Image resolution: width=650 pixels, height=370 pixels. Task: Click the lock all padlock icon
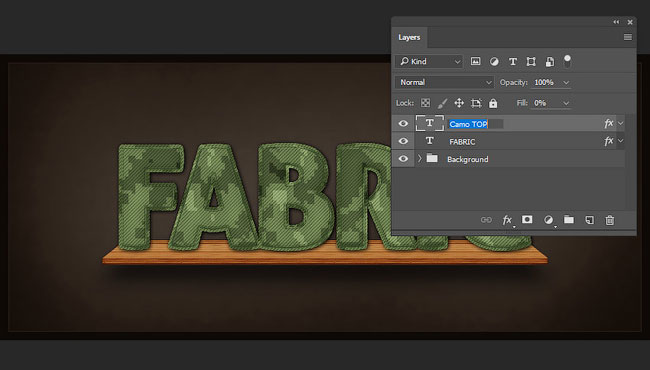493,103
